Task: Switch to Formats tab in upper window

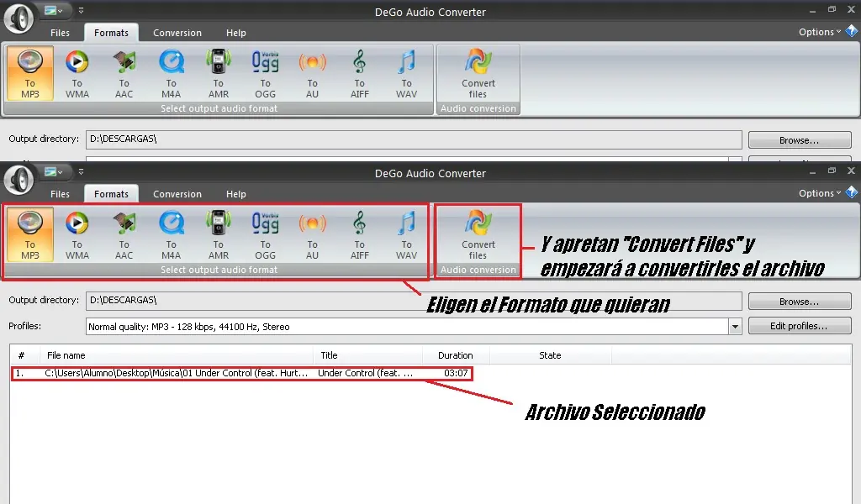Action: (x=111, y=33)
